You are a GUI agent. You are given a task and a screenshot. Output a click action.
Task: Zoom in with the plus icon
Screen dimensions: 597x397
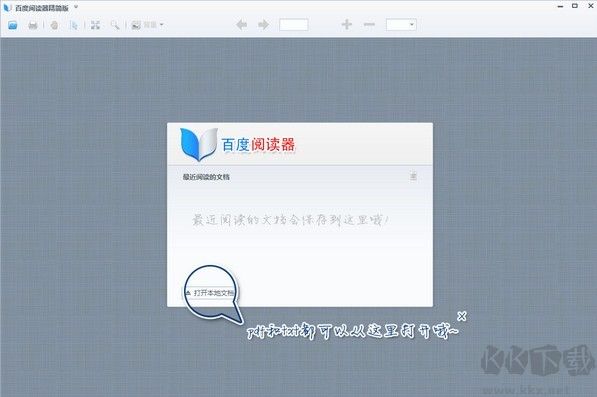(x=346, y=25)
